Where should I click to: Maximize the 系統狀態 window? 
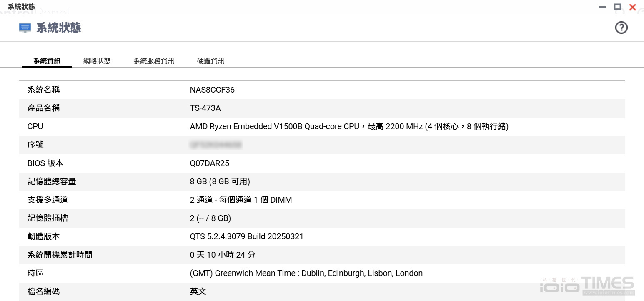tap(617, 7)
